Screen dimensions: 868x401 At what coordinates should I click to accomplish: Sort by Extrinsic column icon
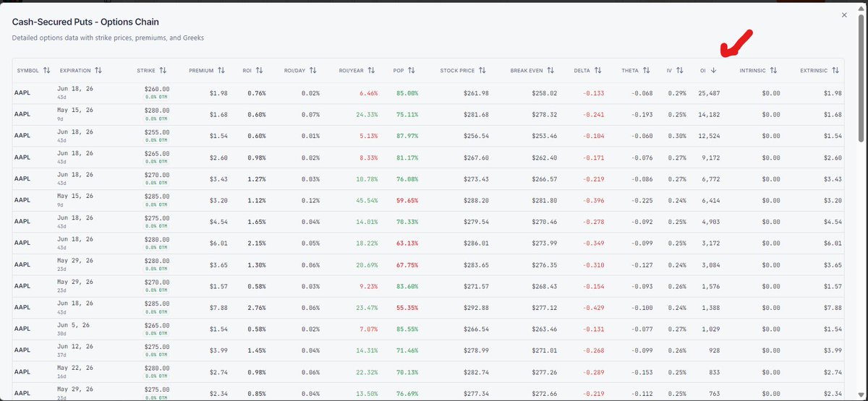click(x=835, y=71)
